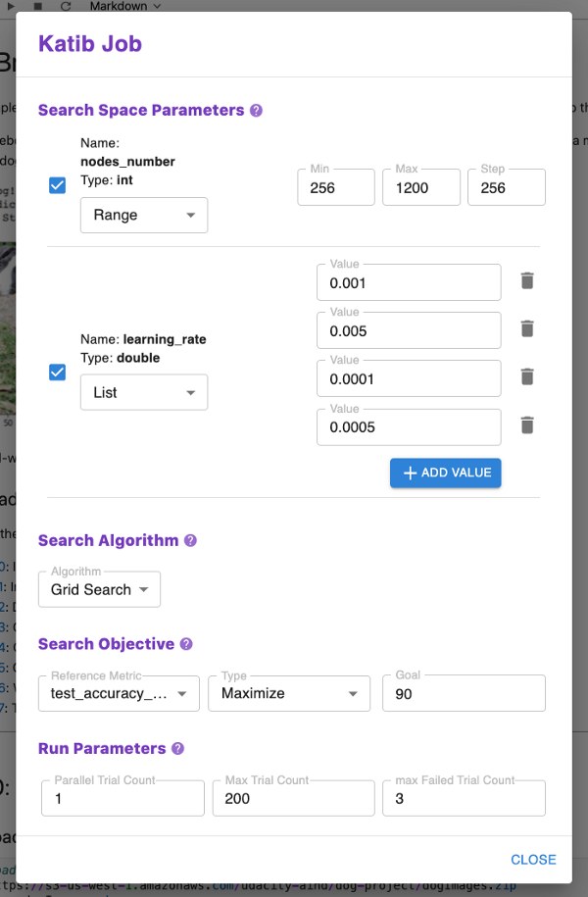The height and width of the screenshot is (897, 588).
Task: Select the Maximize objective type dropdown
Action: click(289, 693)
